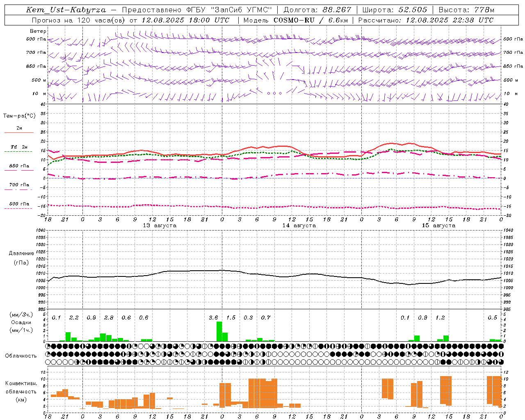Click the 2.8 precipitation total value
This screenshot has height=420, width=525.
pos(109,318)
